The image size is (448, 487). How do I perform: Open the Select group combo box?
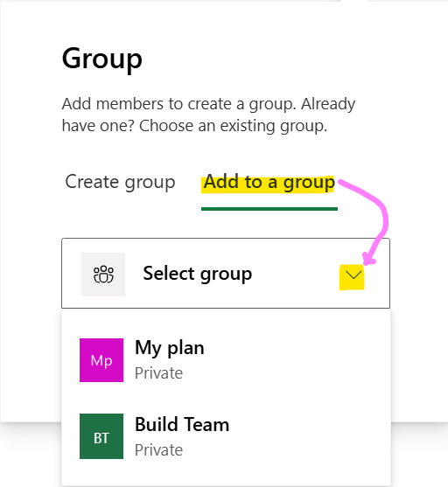(x=226, y=274)
